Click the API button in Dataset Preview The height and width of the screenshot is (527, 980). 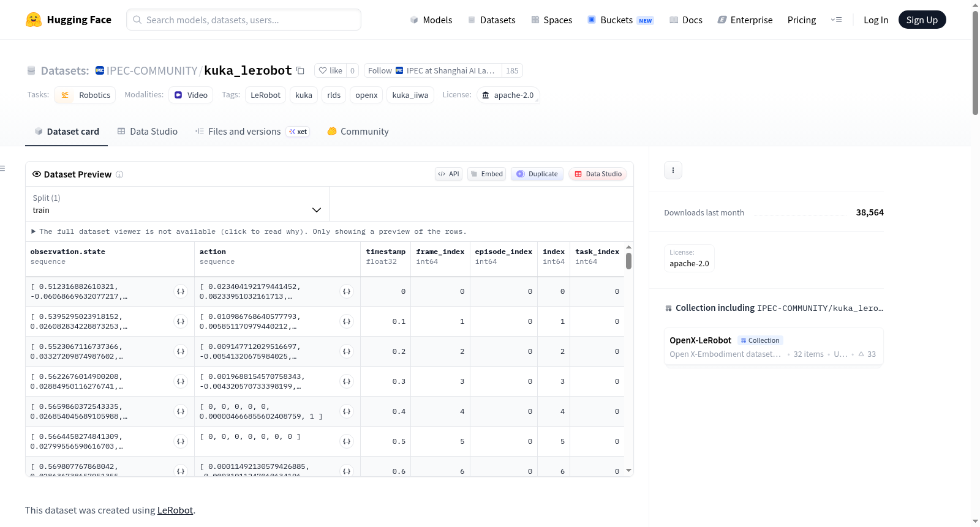(448, 174)
